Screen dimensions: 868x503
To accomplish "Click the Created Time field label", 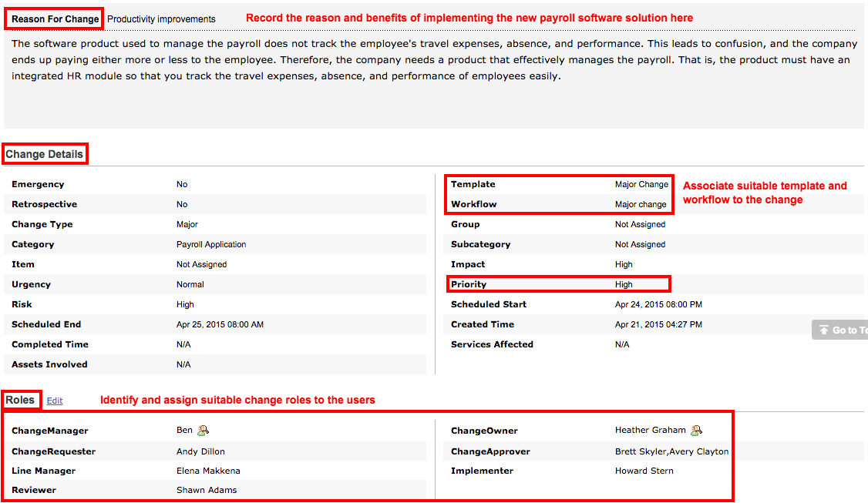I will click(x=482, y=324).
